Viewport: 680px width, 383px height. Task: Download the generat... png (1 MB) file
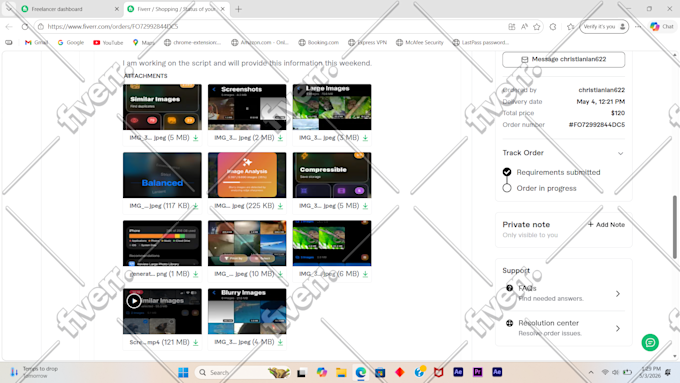196,274
